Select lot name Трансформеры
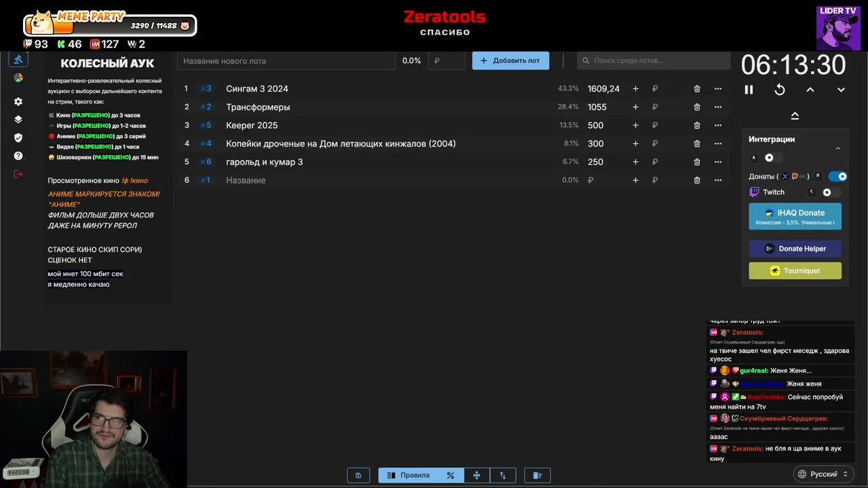 pyautogui.click(x=258, y=107)
